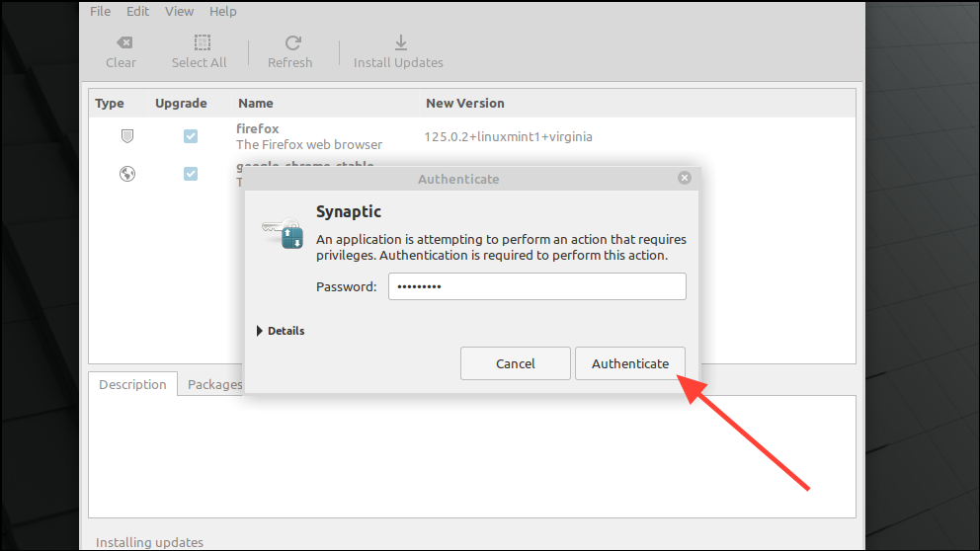Click the Authenticate button
The width and height of the screenshot is (980, 551).
click(x=630, y=363)
